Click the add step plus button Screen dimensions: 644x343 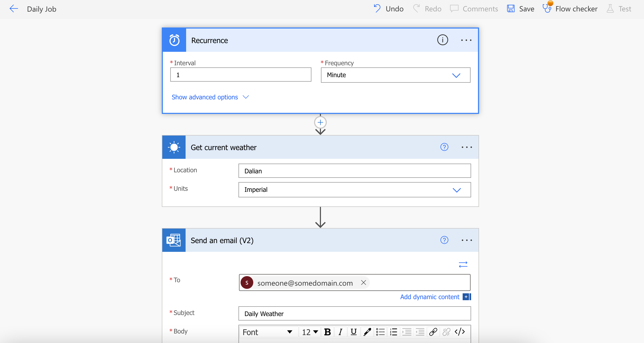tap(320, 123)
